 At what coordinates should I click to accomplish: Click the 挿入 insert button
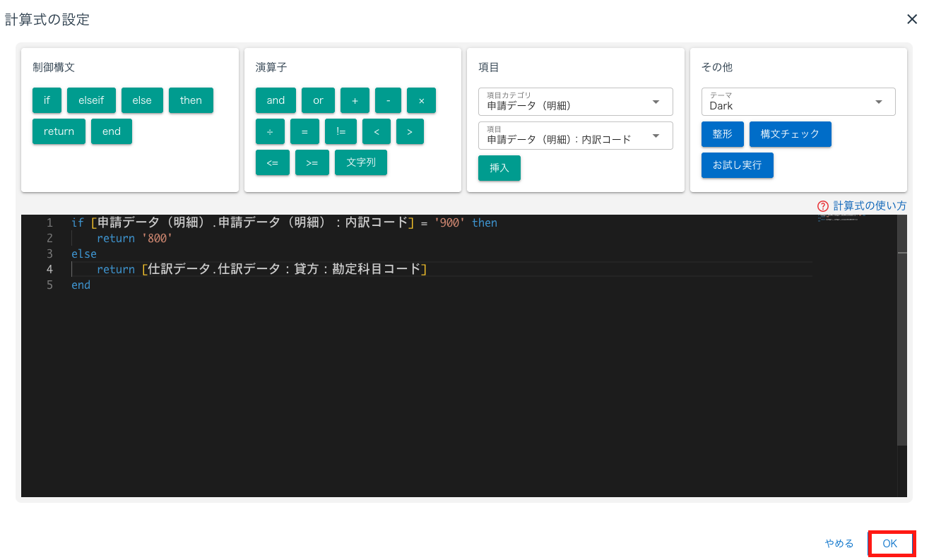499,168
